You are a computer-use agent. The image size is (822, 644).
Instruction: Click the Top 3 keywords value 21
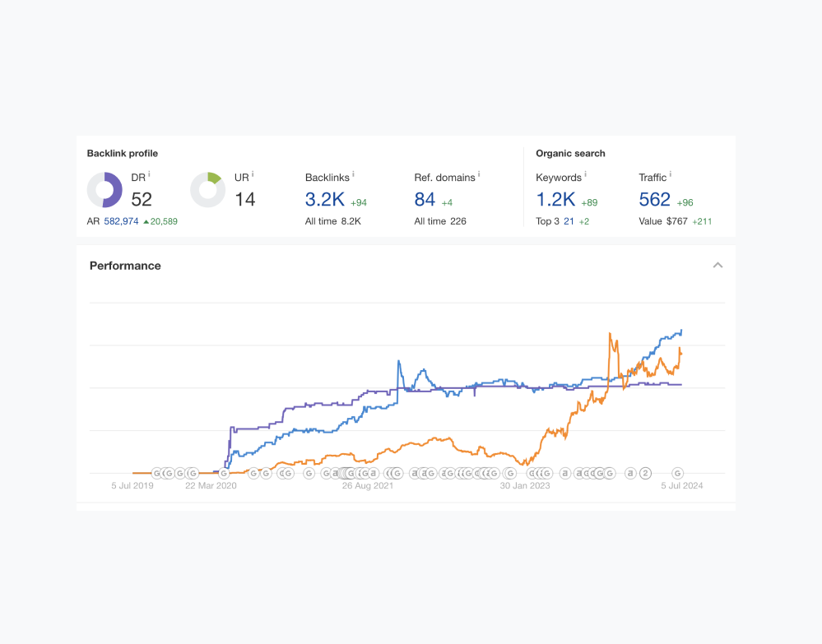(569, 221)
